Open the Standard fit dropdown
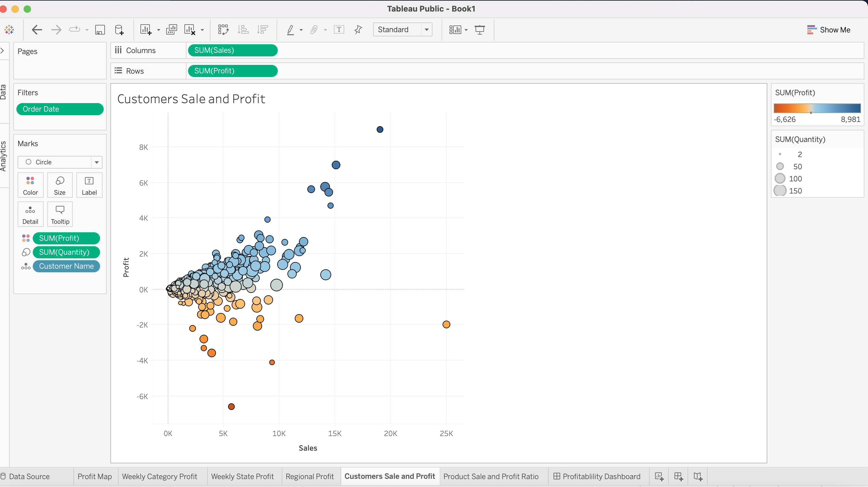868x487 pixels. pos(403,30)
